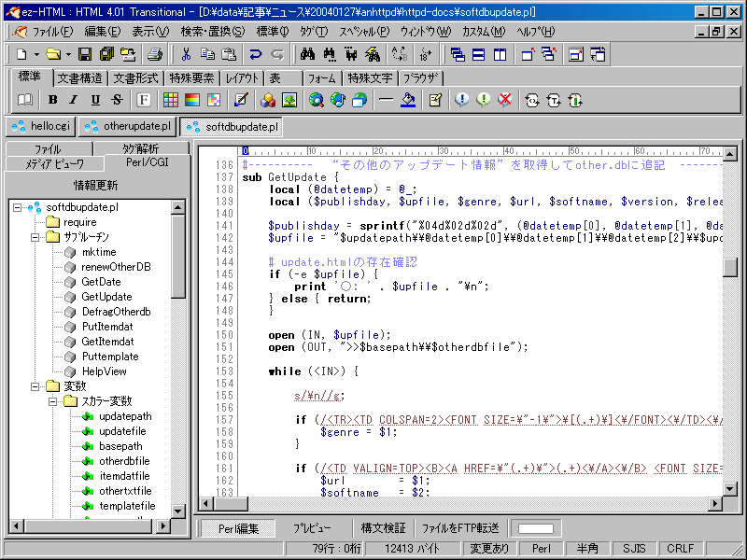Collapse the スカラー変数 tree node
The width and height of the screenshot is (747, 560).
[51, 401]
